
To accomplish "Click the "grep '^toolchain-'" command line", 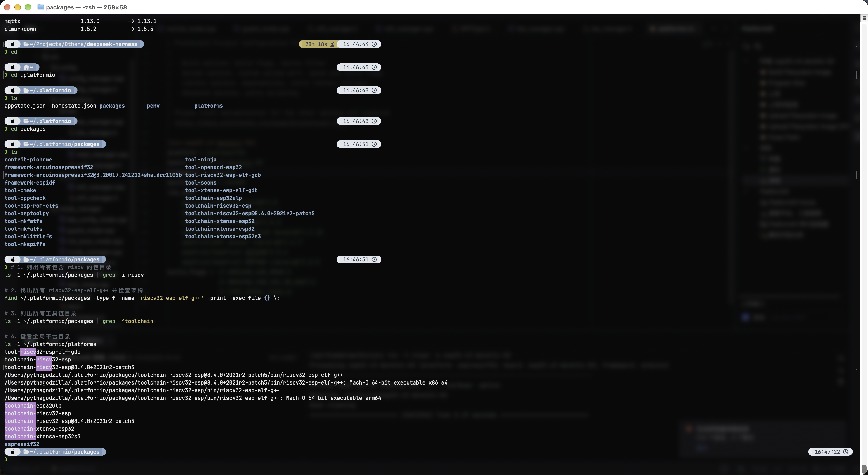I will point(82,321).
